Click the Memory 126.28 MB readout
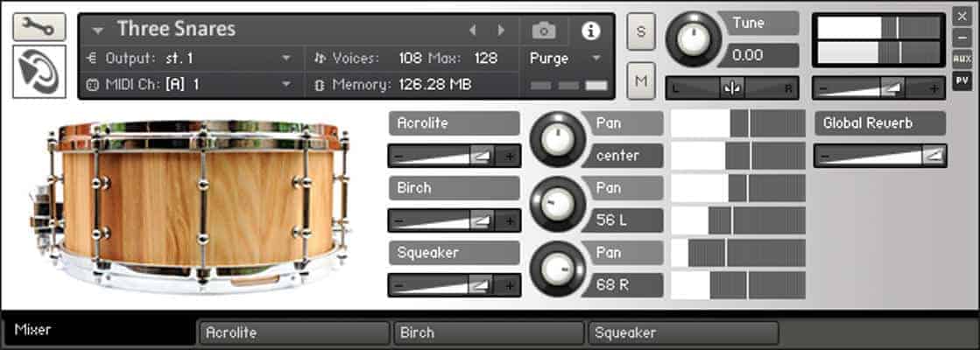The height and width of the screenshot is (350, 980). coord(435,84)
